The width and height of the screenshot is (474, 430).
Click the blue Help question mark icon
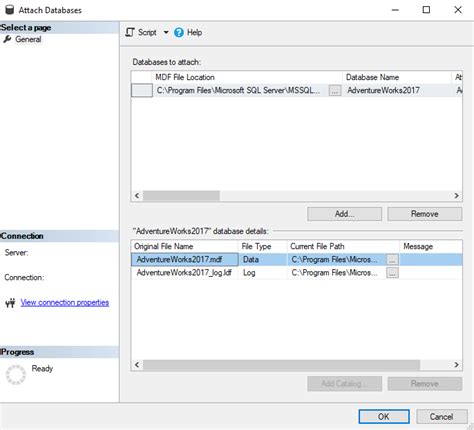click(x=179, y=32)
